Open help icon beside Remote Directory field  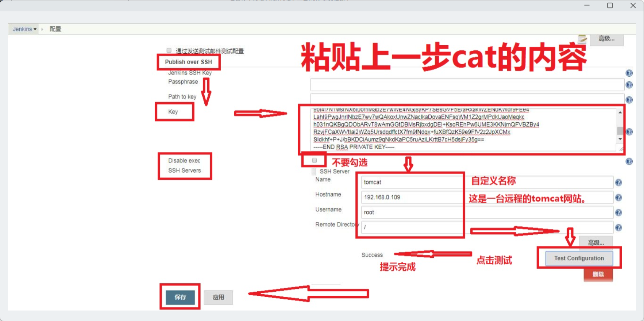tap(618, 228)
